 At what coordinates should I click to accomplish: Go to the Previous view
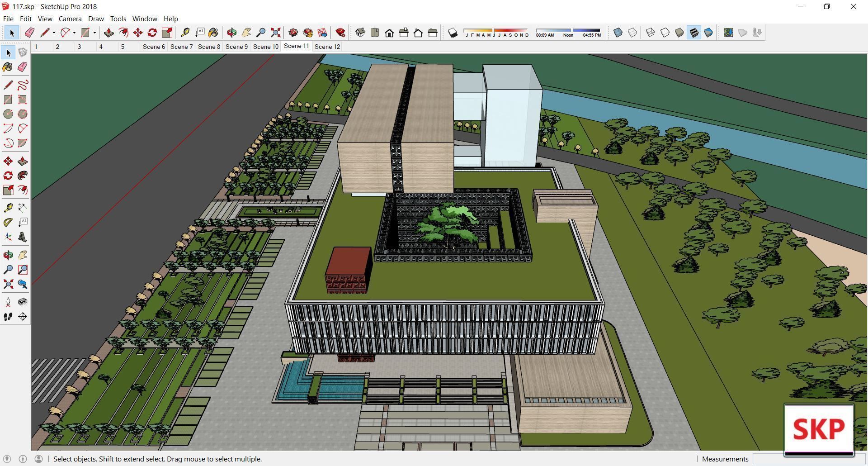(23, 284)
